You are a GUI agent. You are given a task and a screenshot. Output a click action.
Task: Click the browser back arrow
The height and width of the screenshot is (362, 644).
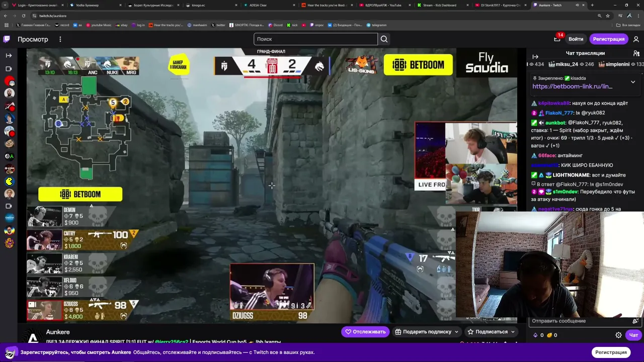pos(6,16)
